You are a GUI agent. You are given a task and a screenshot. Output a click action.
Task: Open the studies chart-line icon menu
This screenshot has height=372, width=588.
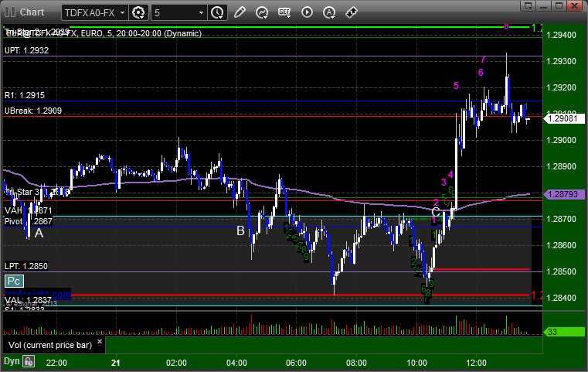(x=262, y=12)
